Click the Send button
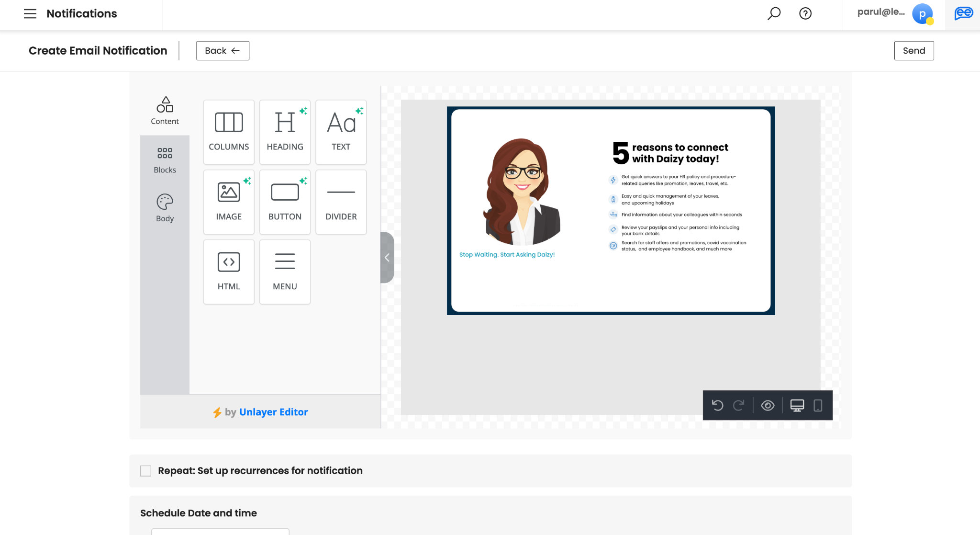The height and width of the screenshot is (535, 980). [913, 51]
